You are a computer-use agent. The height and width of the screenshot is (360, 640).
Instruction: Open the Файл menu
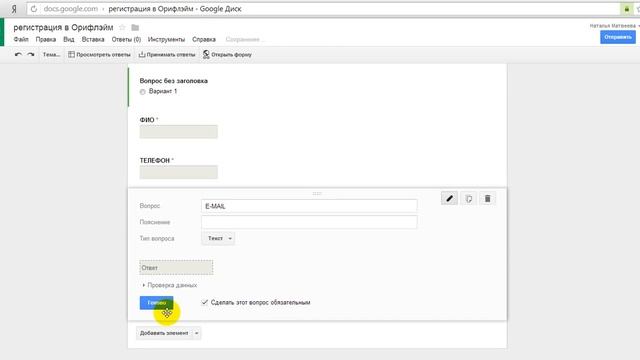point(21,39)
